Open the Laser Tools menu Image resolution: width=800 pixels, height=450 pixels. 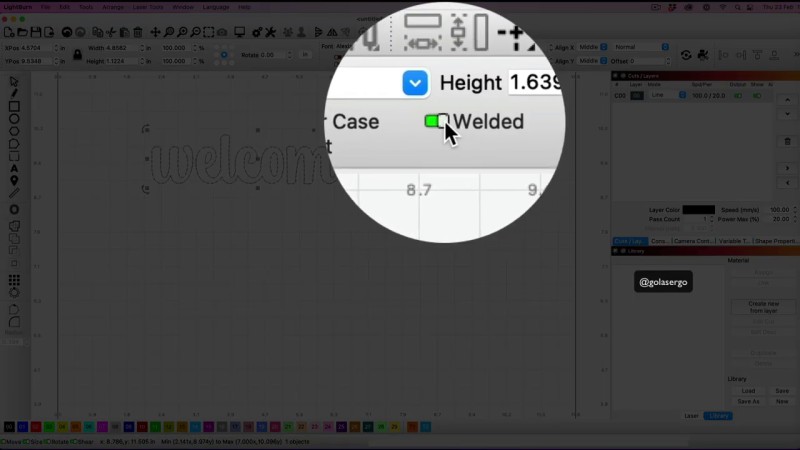143,6
